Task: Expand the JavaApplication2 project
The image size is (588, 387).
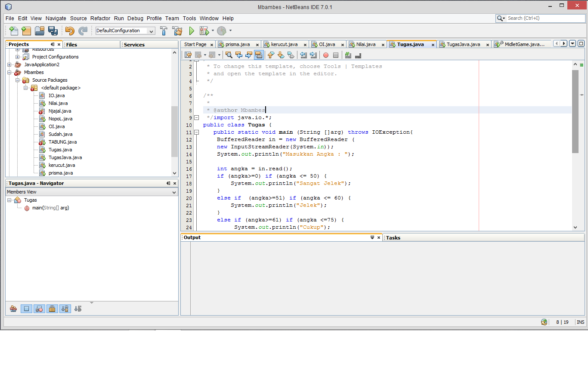Action: coord(9,64)
